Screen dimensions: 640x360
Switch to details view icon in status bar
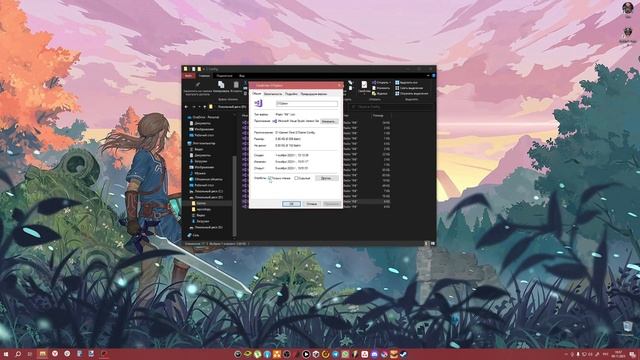(427, 244)
